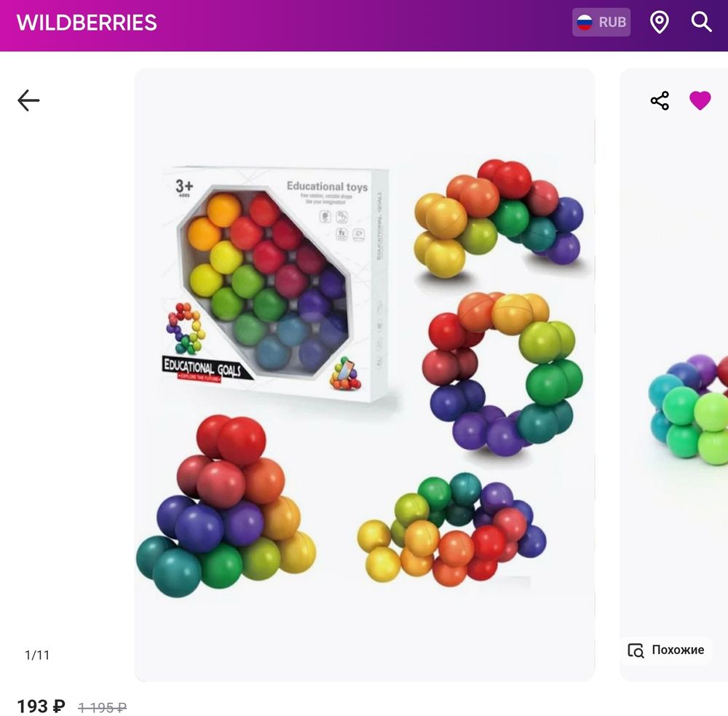Image resolution: width=728 pixels, height=716 pixels.
Task: Click the location pin icon
Action: (660, 23)
